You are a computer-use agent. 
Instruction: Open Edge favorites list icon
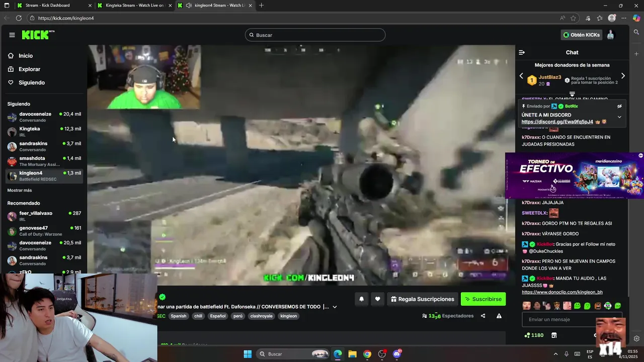(600, 18)
